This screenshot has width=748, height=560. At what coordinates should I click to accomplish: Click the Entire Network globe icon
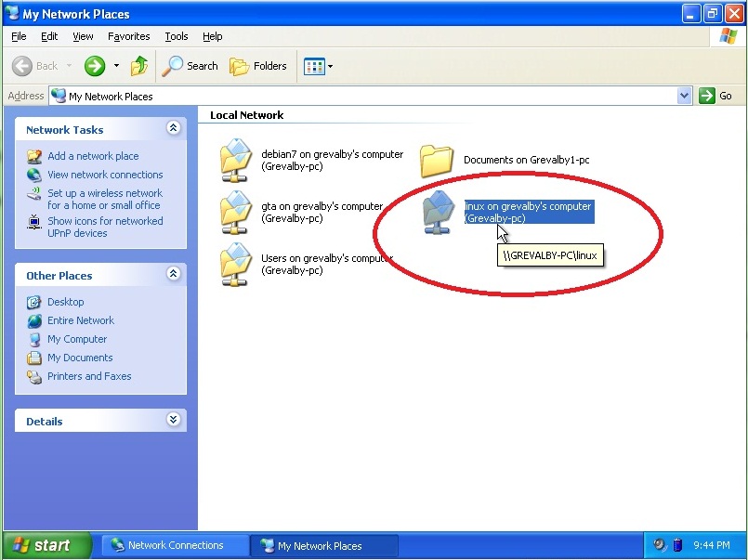coord(33,320)
